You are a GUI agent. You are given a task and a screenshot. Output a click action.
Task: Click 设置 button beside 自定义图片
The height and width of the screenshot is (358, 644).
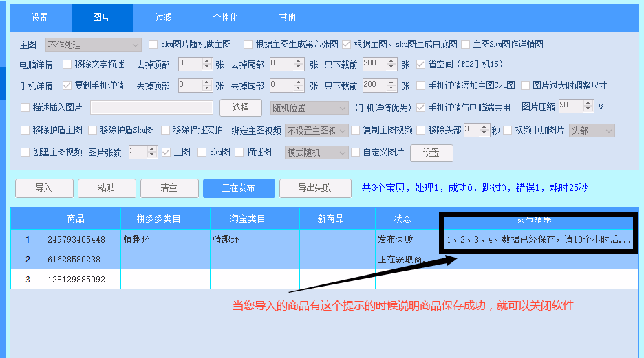[x=431, y=153]
